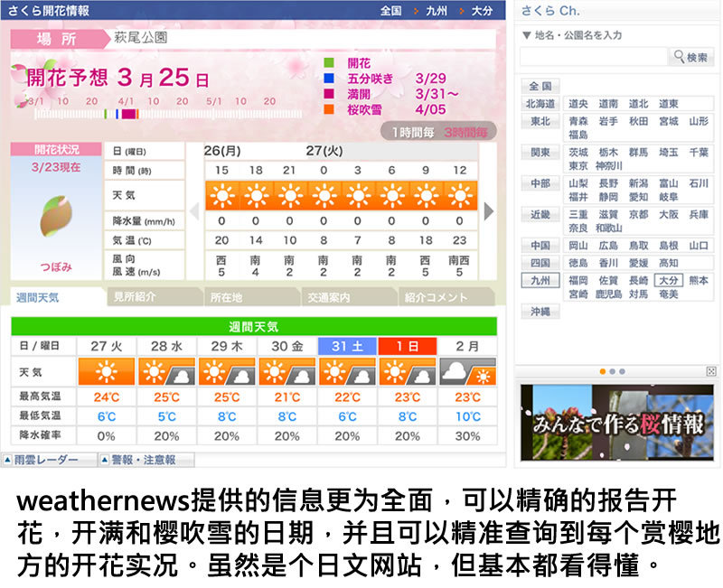Image resolution: width=723 pixels, height=588 pixels.
Task: Open the 広島 prefecture link
Action: [x=608, y=246]
